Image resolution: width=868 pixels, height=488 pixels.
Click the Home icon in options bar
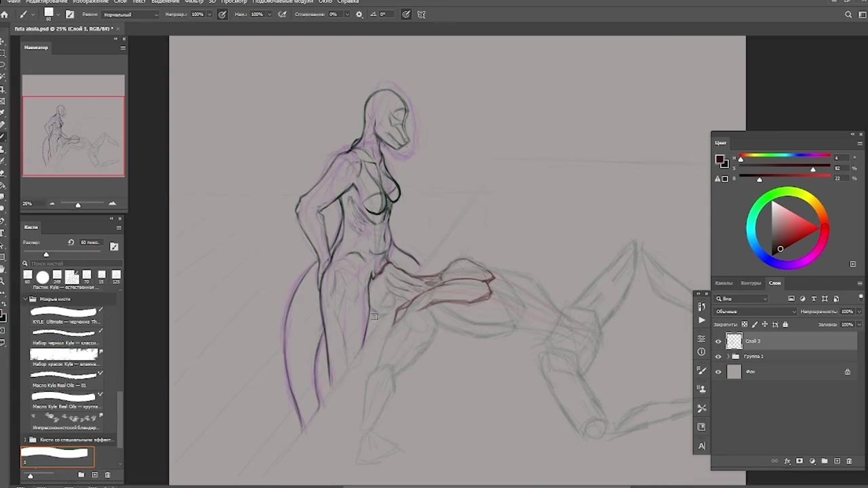click(5, 14)
